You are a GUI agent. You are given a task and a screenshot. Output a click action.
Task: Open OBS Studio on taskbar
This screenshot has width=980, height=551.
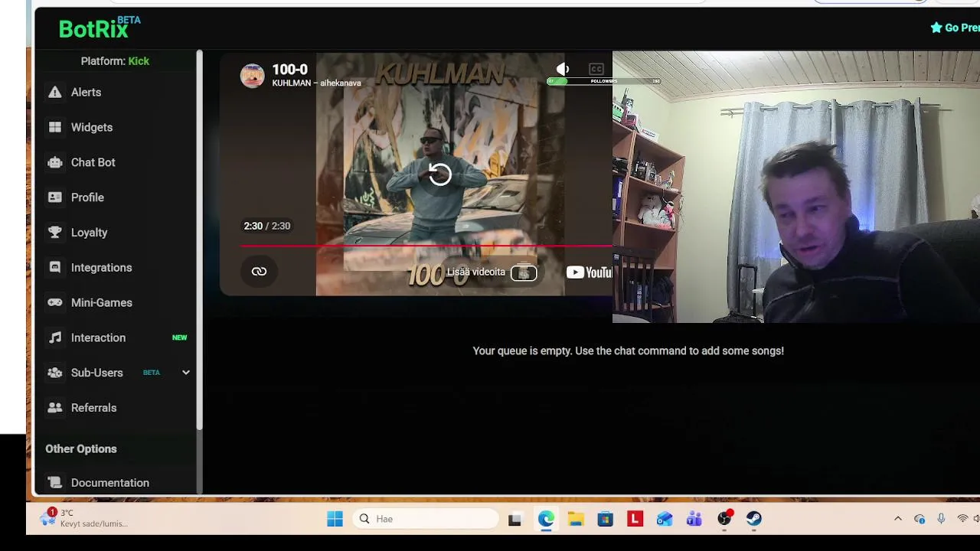click(724, 519)
